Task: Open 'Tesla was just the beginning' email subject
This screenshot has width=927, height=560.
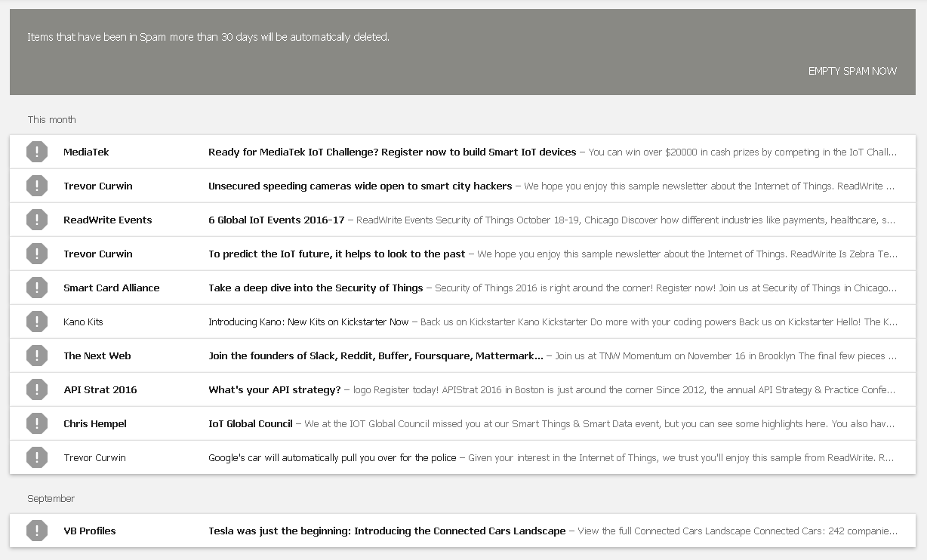Action: coord(387,531)
